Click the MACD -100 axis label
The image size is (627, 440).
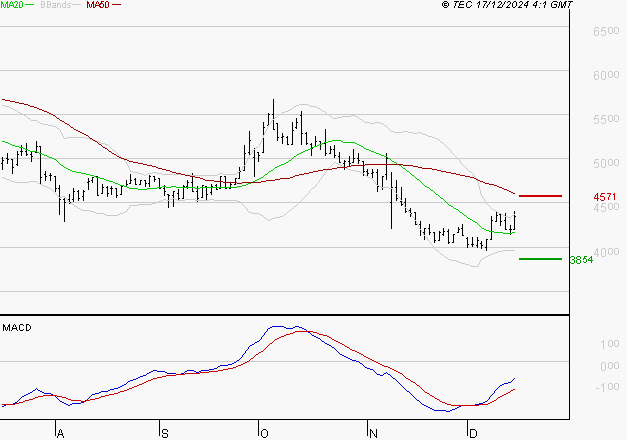607,387
